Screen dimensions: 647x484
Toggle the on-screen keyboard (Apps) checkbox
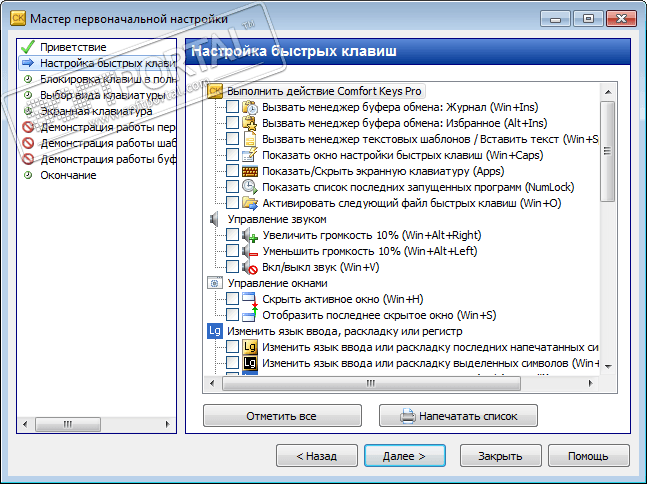click(x=232, y=171)
